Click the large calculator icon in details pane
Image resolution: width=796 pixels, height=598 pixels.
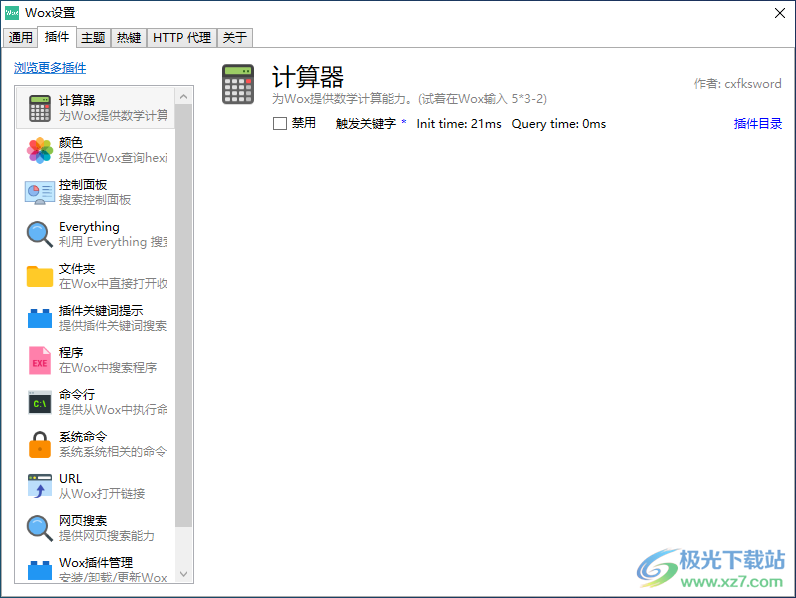coord(238,84)
